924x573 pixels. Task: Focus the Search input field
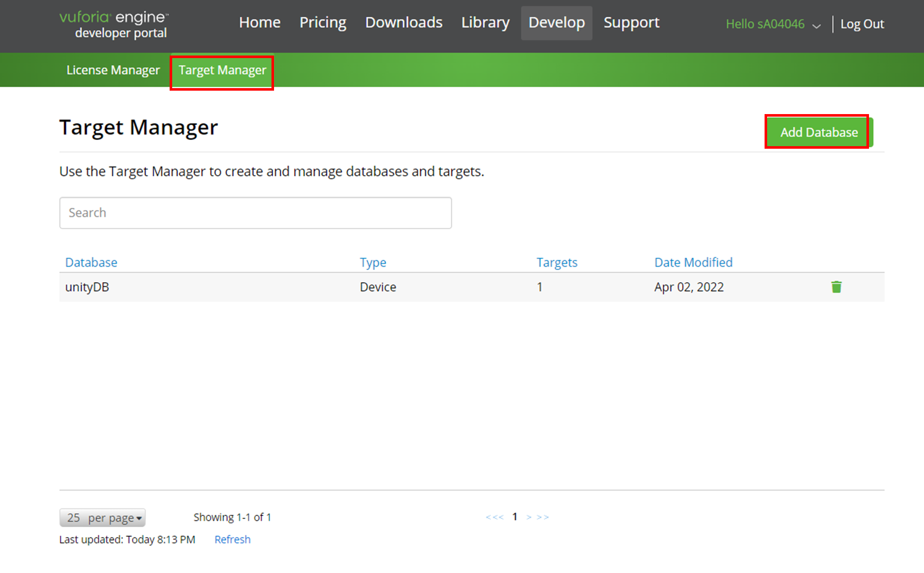tap(256, 213)
